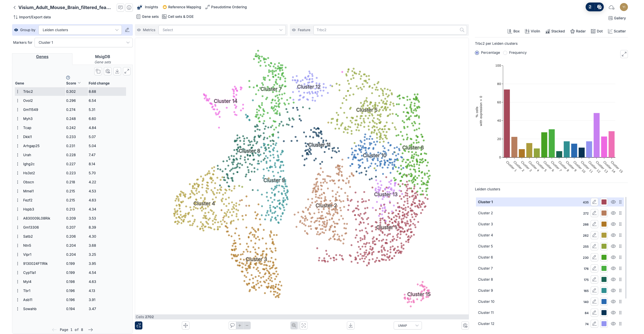Toggle visibility of Cluster 7
644x334 pixels.
pyautogui.click(x=613, y=268)
